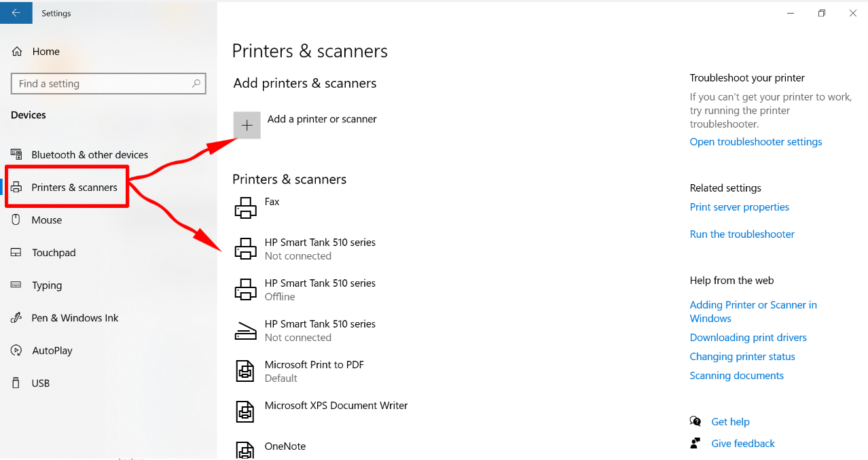Viewport: 868px width, 460px height.
Task: Click the Get help link
Action: coord(731,422)
